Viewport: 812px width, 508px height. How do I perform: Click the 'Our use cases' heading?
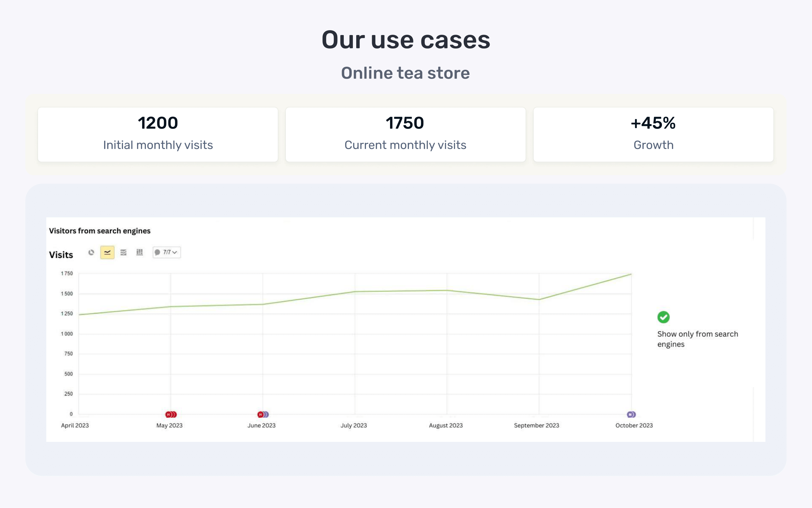click(x=406, y=40)
